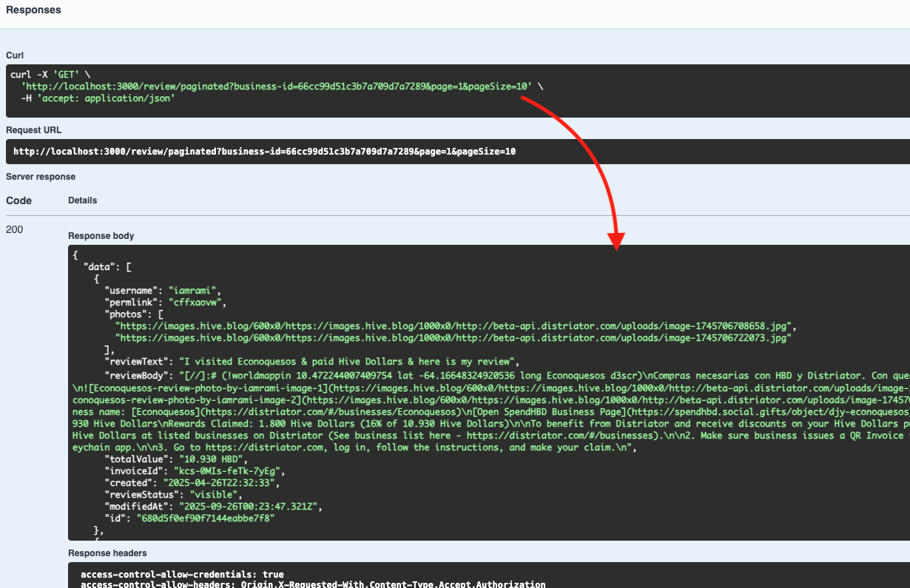910x588 pixels.
Task: Click the Response body label
Action: 101,236
